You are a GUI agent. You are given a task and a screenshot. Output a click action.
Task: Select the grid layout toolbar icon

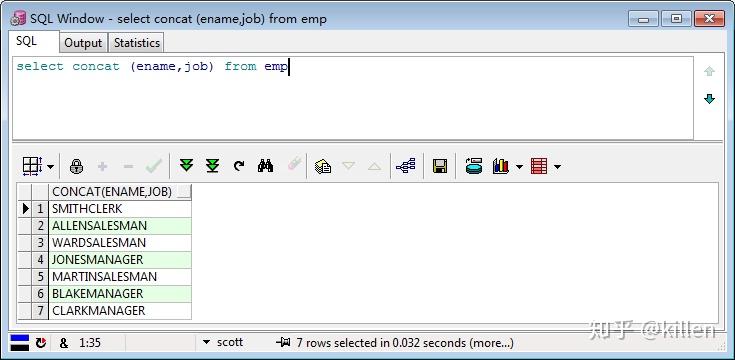click(x=32, y=166)
